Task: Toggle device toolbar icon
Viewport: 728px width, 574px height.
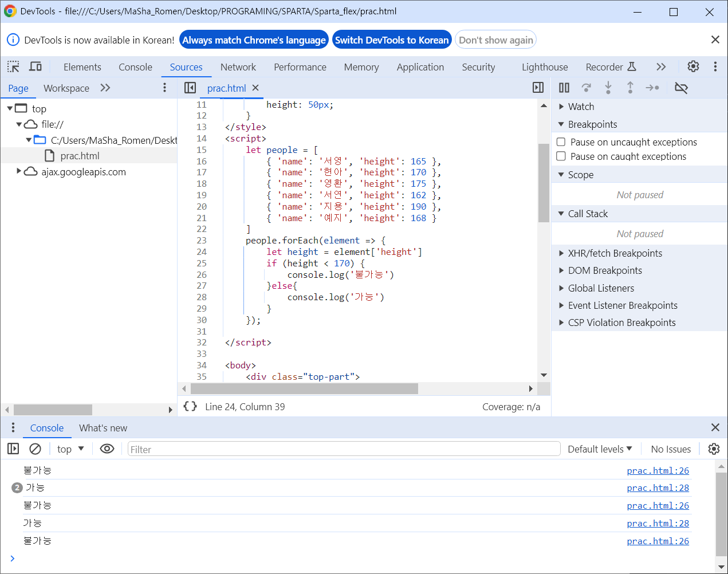Action: pos(36,66)
